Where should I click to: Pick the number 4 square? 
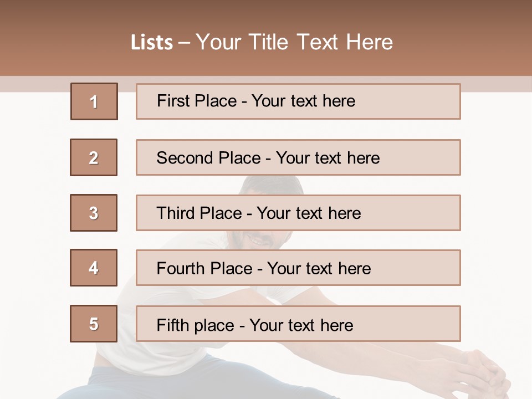[94, 268]
